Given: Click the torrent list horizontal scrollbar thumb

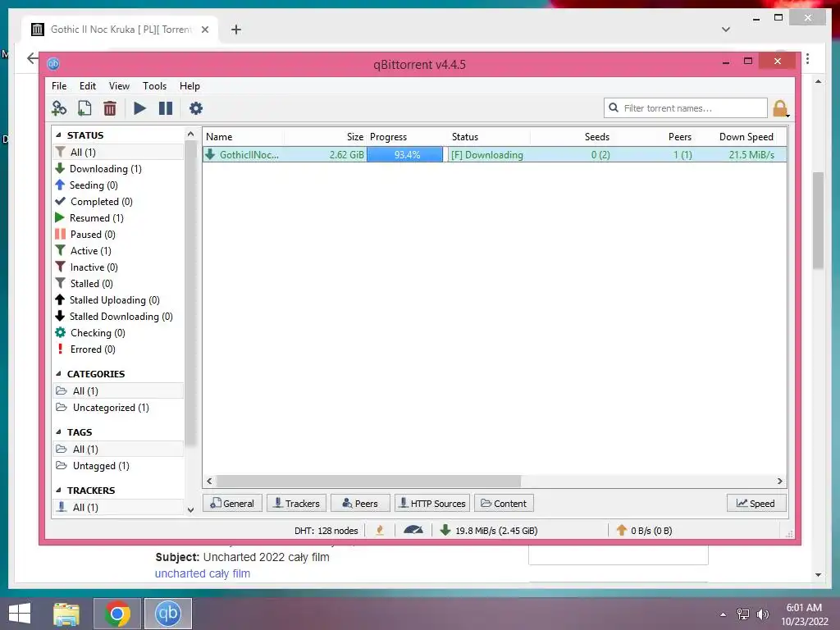Looking at the screenshot, I should (368, 481).
